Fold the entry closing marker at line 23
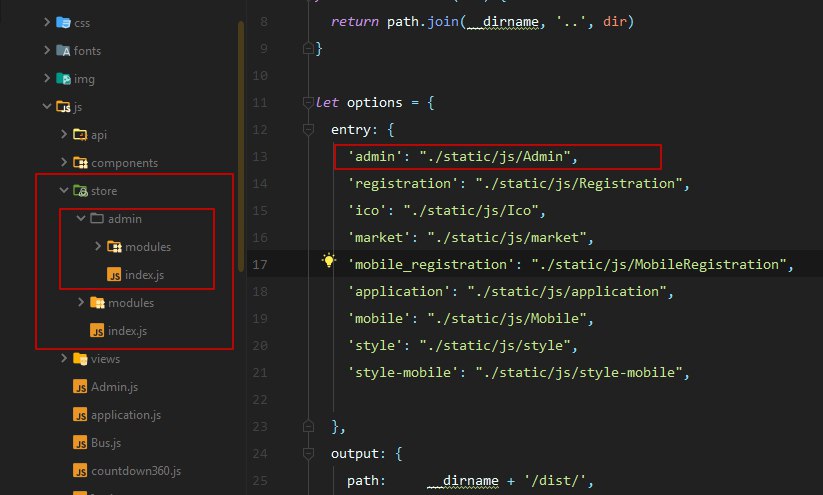The width and height of the screenshot is (823, 495). tap(308, 426)
